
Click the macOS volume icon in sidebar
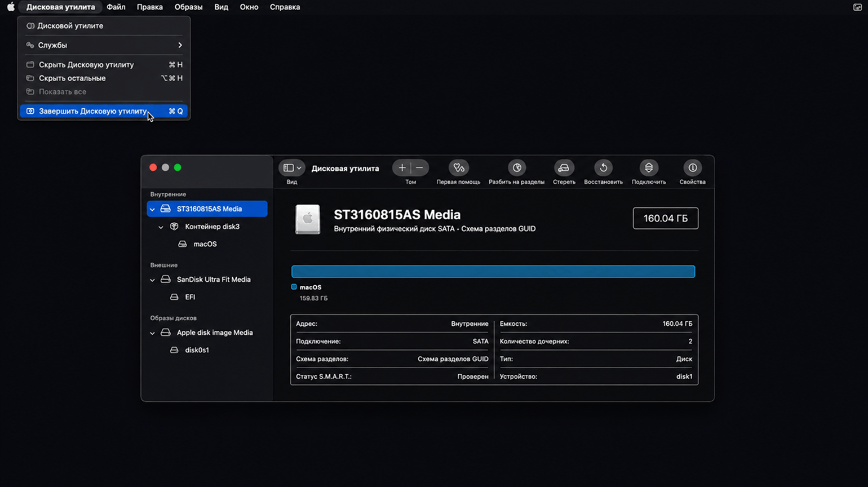coord(183,244)
